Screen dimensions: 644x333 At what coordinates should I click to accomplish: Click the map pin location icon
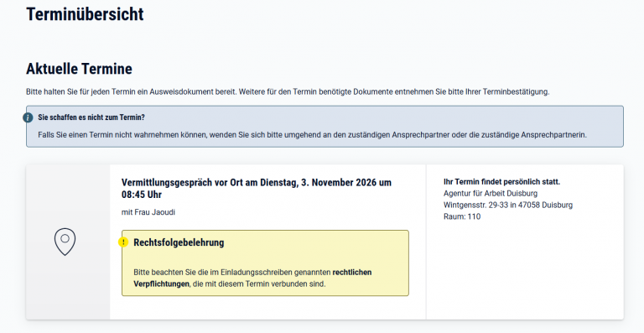tap(65, 242)
